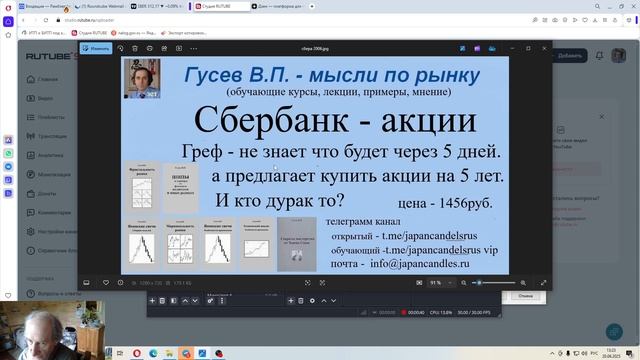The height and width of the screenshot is (360, 640).
Task: Open zoom percentage dropdown showing 91%
Action: (441, 282)
